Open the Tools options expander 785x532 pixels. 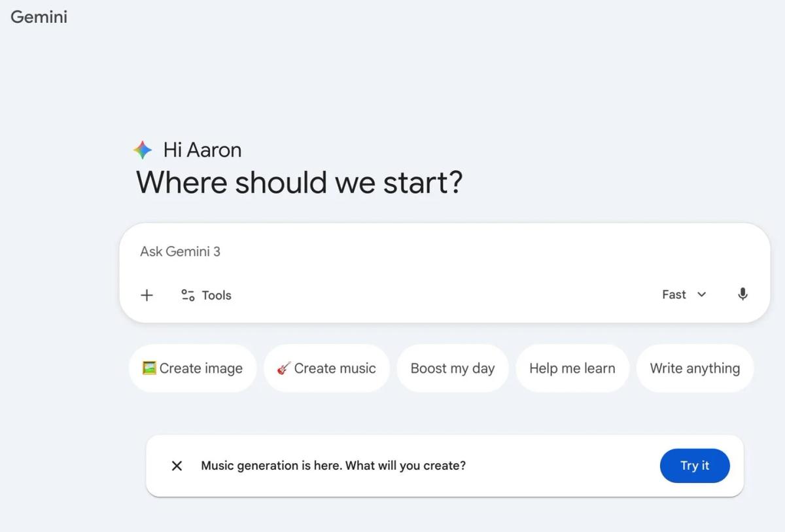(205, 295)
